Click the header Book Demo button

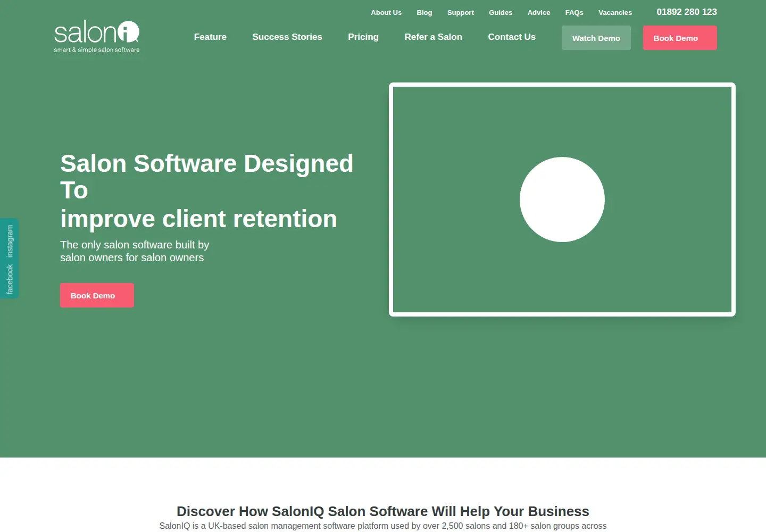point(680,38)
